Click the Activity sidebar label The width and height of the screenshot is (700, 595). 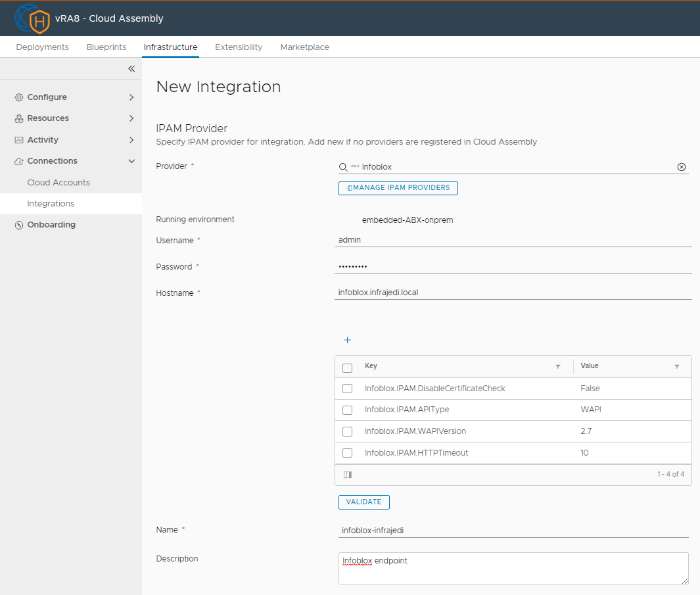pos(43,140)
